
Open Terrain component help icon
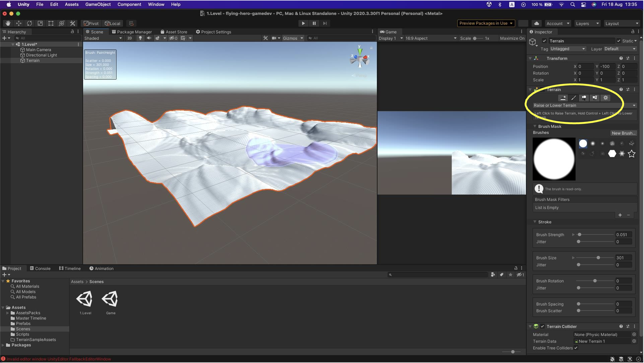click(621, 90)
